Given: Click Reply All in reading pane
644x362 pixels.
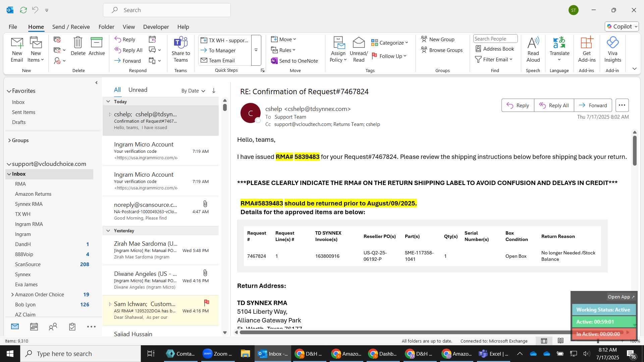Looking at the screenshot, I should click(x=554, y=105).
